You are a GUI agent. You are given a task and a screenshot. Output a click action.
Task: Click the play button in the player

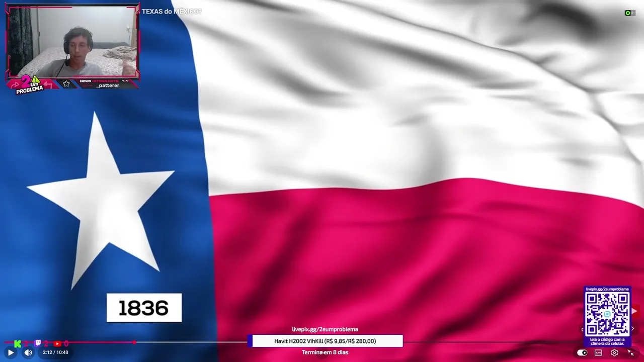(11, 352)
